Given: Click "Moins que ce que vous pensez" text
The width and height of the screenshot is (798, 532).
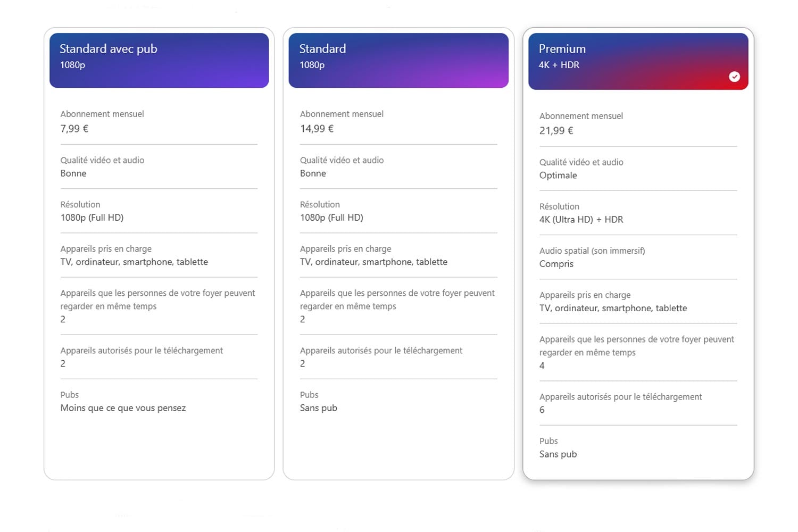Looking at the screenshot, I should coord(123,408).
